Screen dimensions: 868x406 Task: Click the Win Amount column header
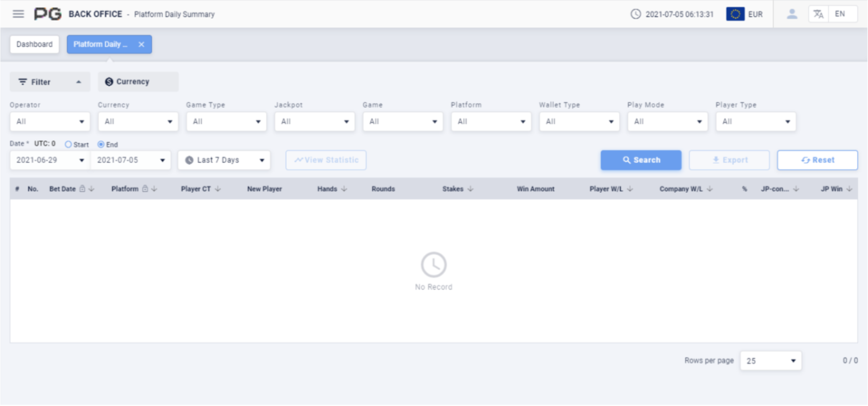(x=536, y=189)
